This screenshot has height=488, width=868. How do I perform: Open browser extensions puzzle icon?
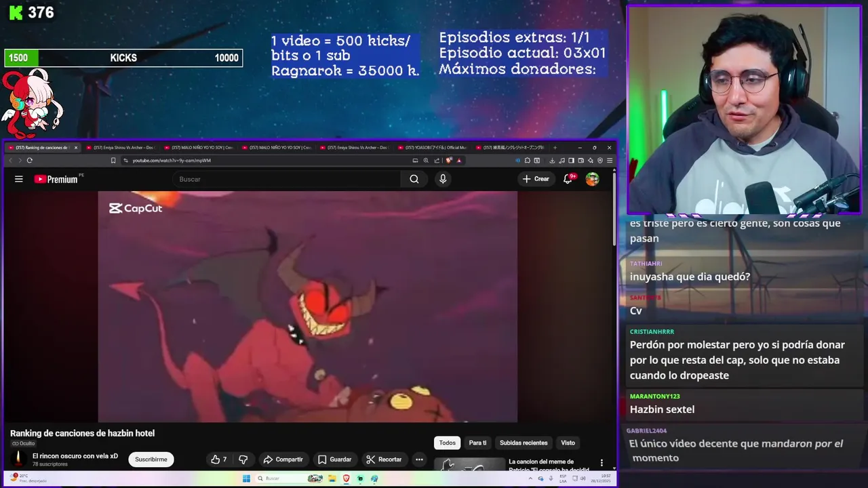528,161
